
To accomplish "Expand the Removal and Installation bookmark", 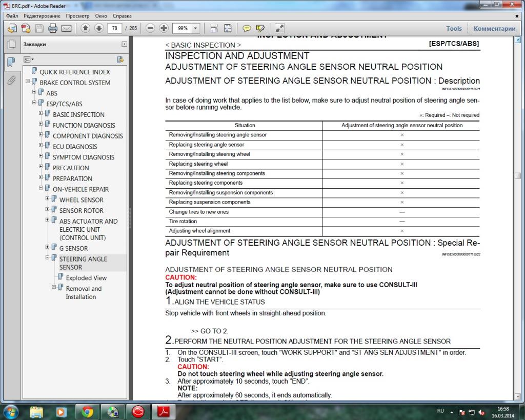I will pyautogui.click(x=54, y=287).
